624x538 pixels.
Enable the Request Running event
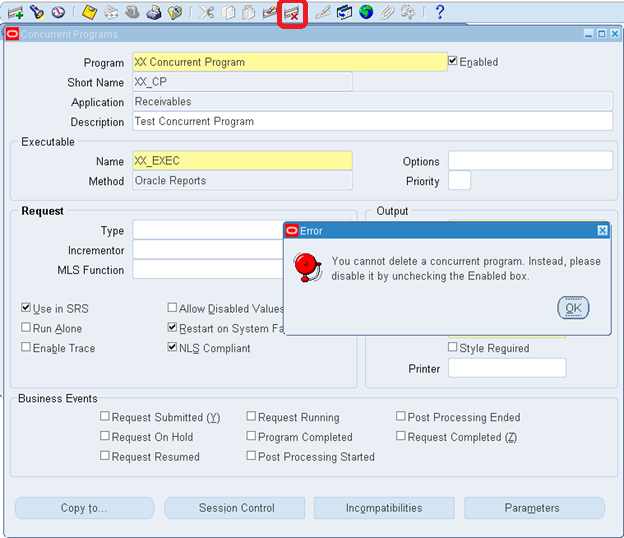(x=251, y=416)
